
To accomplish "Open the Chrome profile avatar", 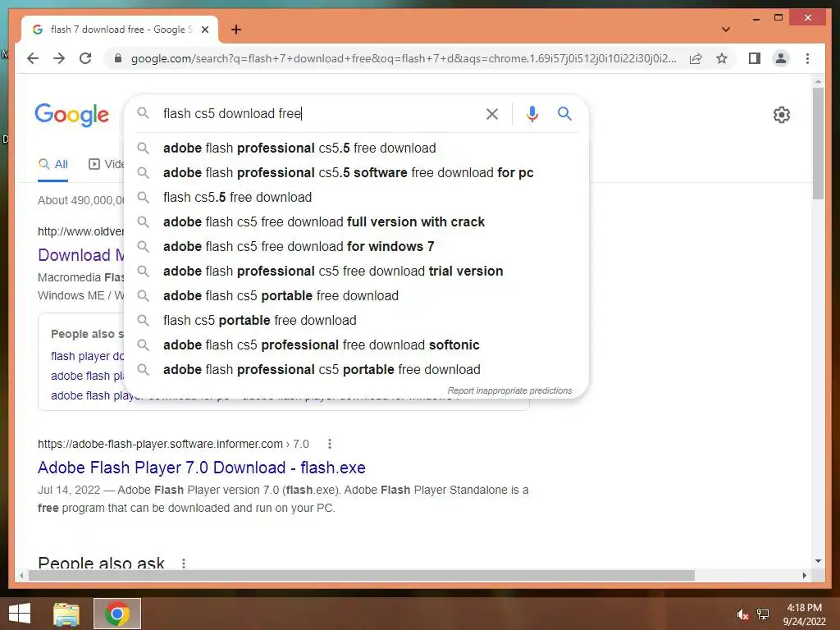I will click(781, 58).
